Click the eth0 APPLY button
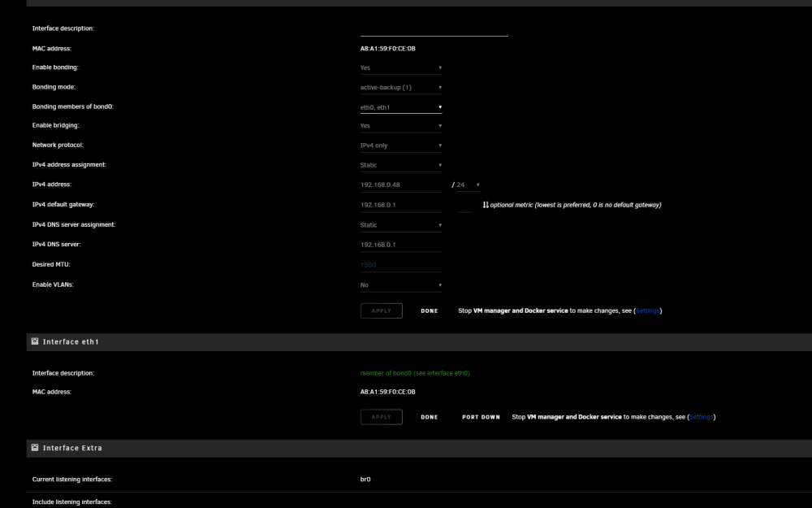The width and height of the screenshot is (812, 508). (381, 311)
